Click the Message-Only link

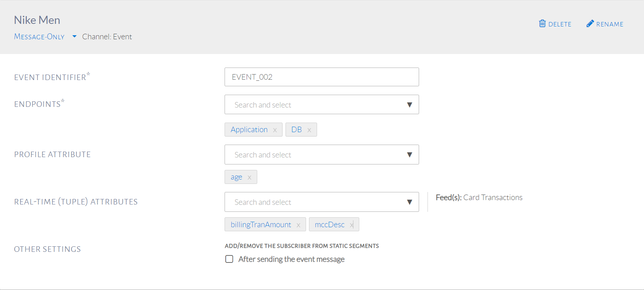tap(39, 37)
